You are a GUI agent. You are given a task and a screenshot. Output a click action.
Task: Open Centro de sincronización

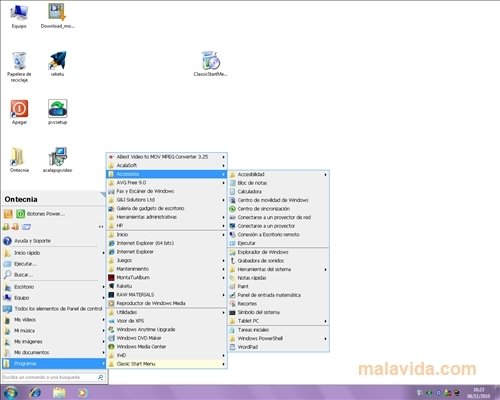[279, 209]
